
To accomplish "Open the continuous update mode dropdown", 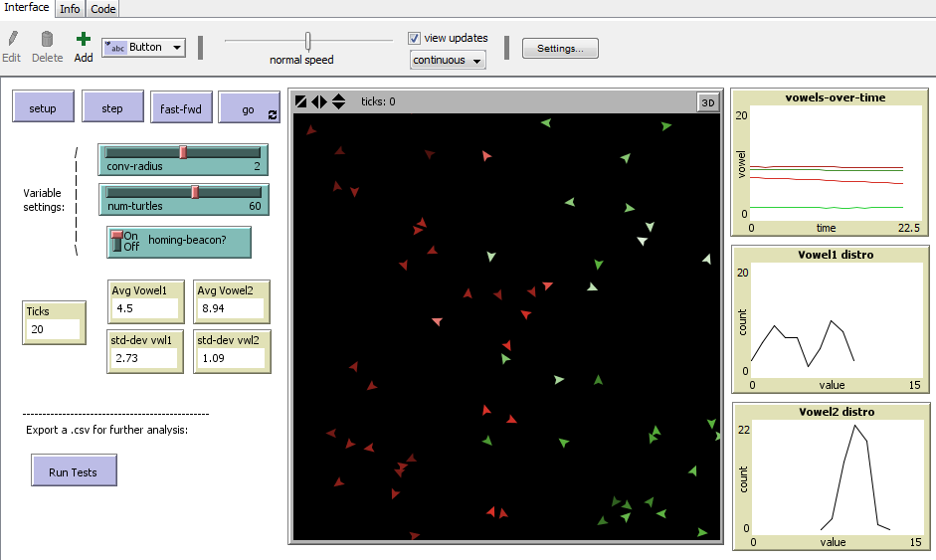I will point(448,60).
